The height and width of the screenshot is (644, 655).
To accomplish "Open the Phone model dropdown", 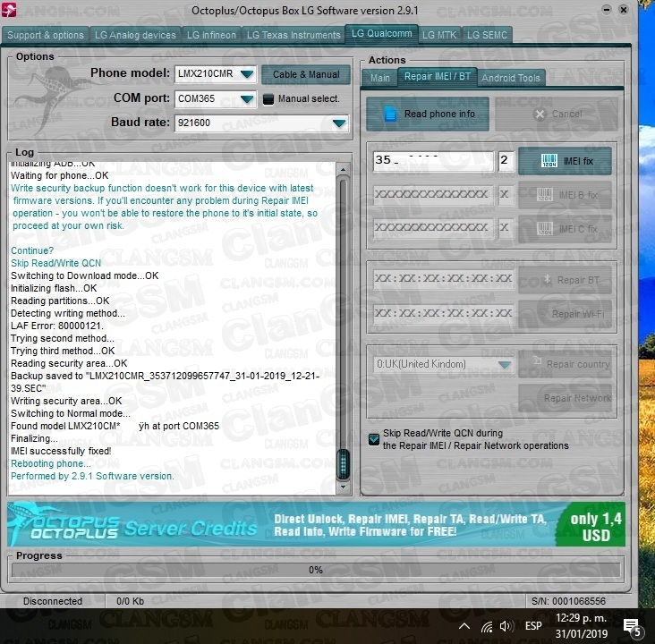I will pos(247,74).
